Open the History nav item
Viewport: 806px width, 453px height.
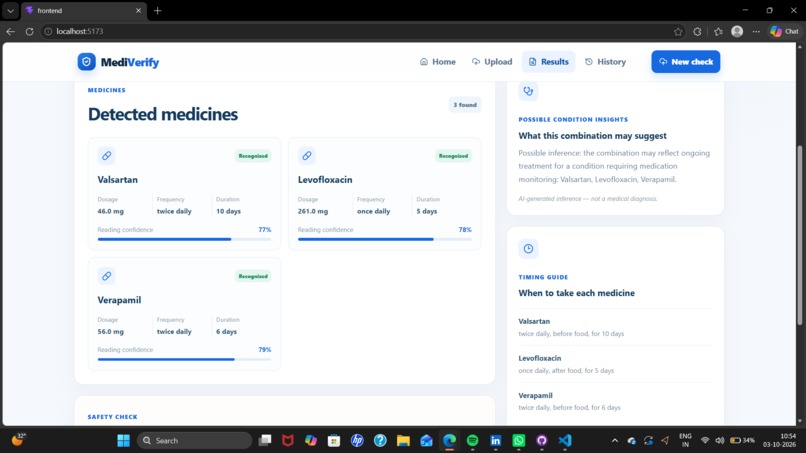[606, 62]
